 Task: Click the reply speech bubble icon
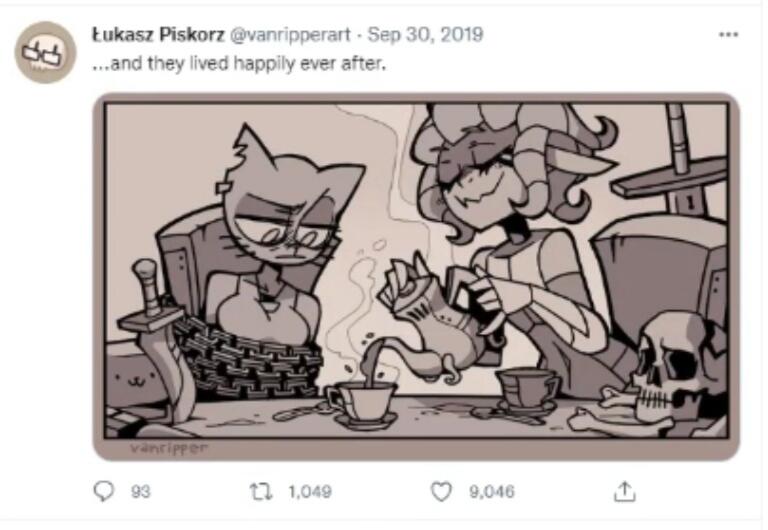105,491
